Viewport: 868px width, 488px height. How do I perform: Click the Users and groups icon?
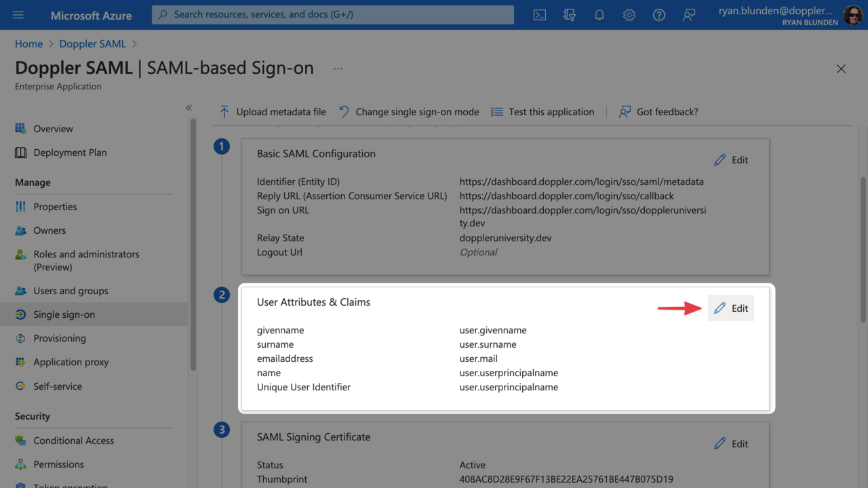(x=21, y=291)
